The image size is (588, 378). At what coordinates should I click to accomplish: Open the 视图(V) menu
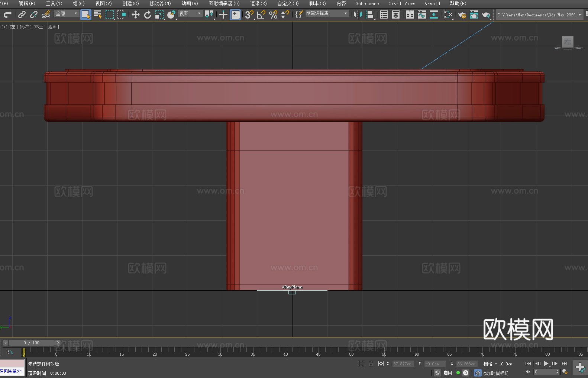click(x=103, y=3)
